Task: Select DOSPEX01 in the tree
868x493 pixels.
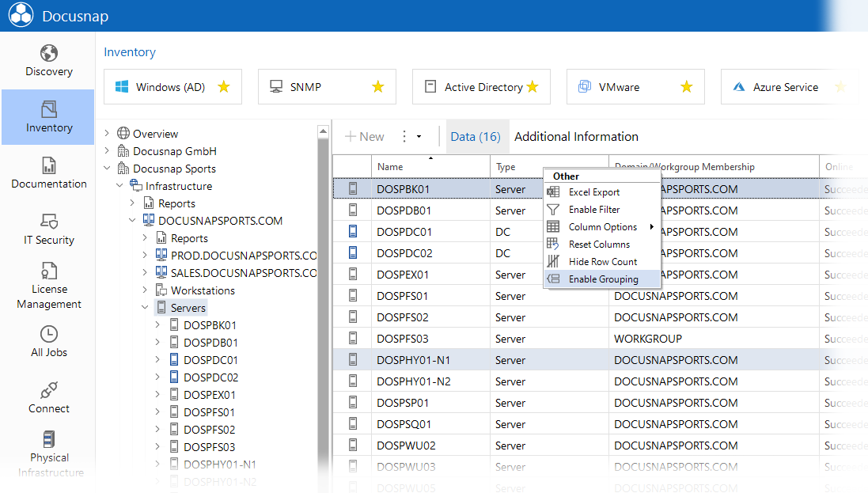Action: [209, 395]
